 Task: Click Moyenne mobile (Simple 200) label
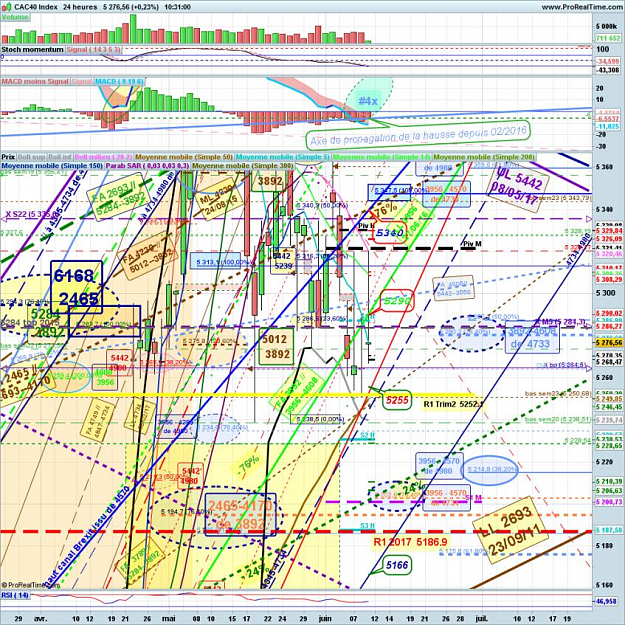[483, 157]
